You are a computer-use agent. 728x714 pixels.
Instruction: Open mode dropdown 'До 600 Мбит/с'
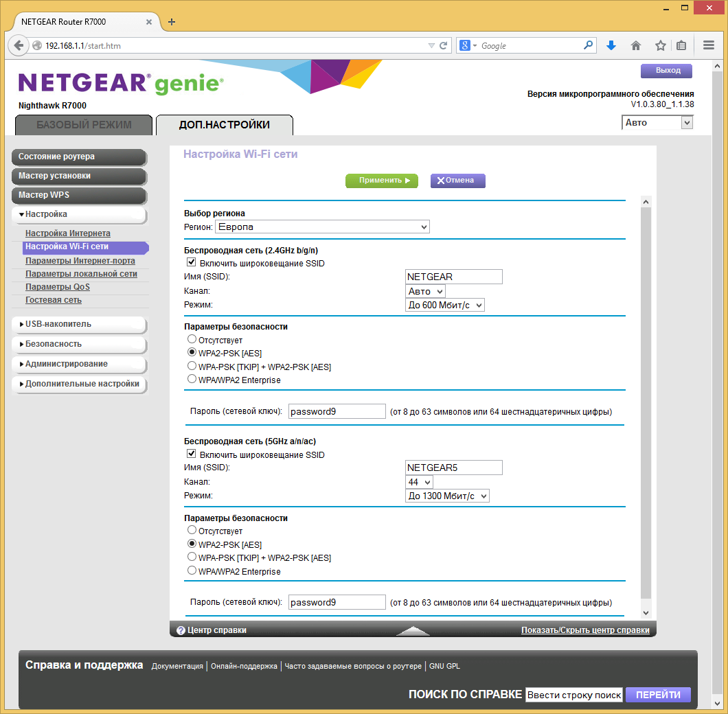[445, 305]
